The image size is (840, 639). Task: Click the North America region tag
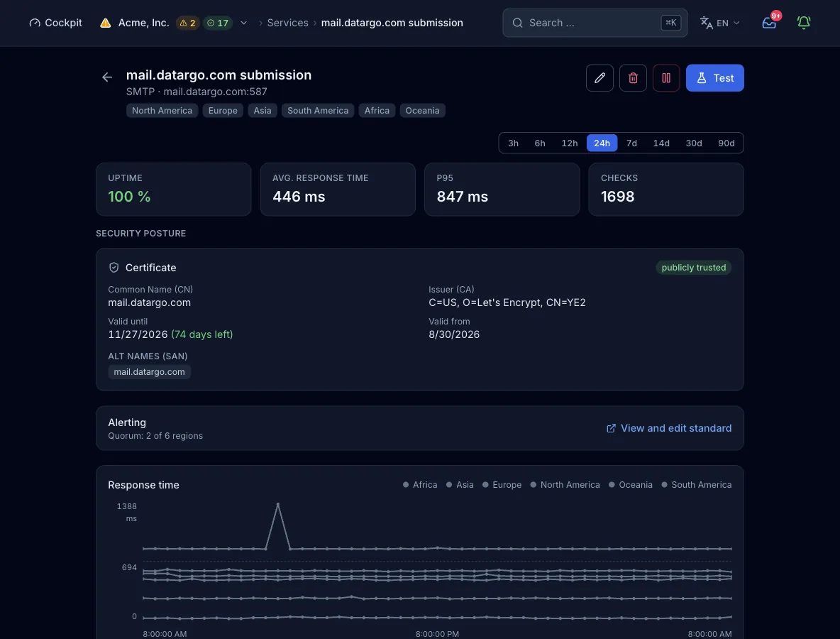162,111
